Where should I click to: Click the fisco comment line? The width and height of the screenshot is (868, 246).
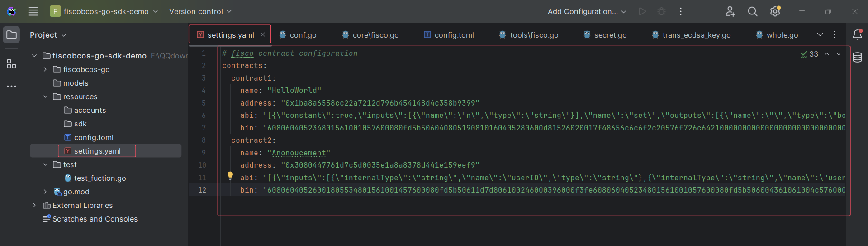pos(290,53)
